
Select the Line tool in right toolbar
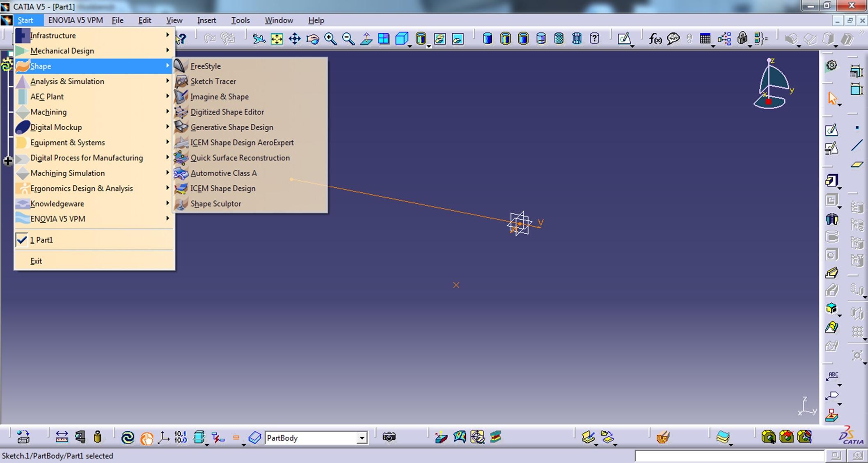[857, 145]
